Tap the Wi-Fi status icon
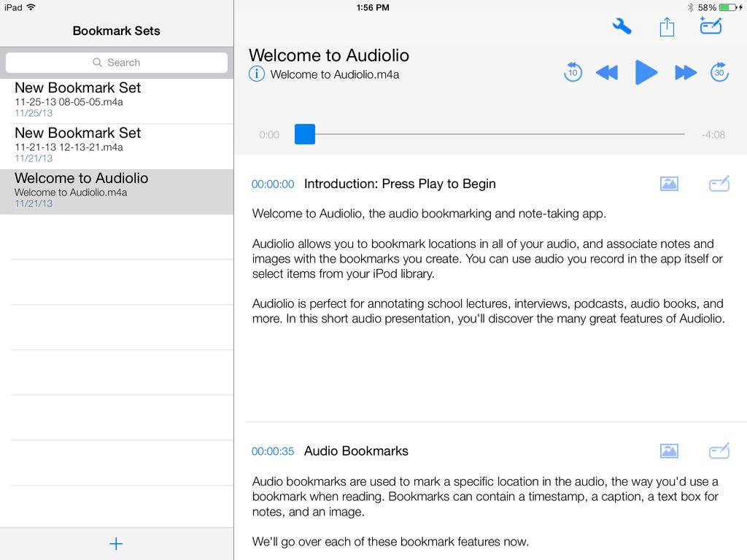747x560 pixels. (31, 7)
